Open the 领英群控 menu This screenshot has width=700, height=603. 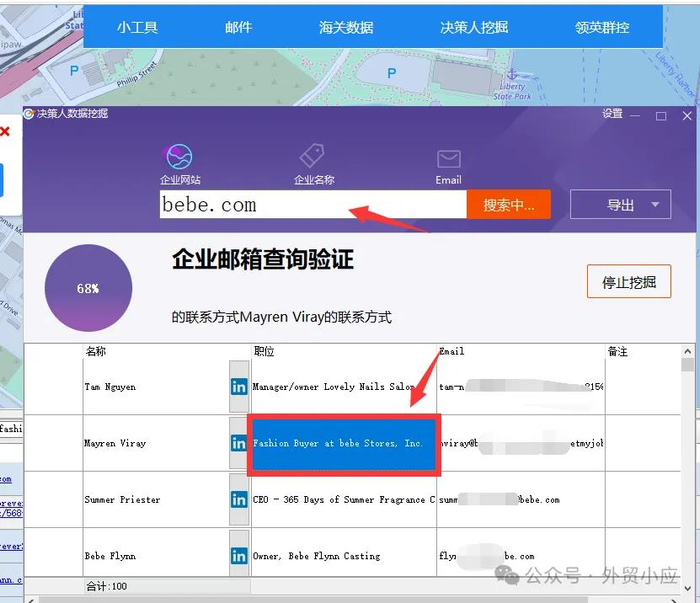pyautogui.click(x=602, y=28)
